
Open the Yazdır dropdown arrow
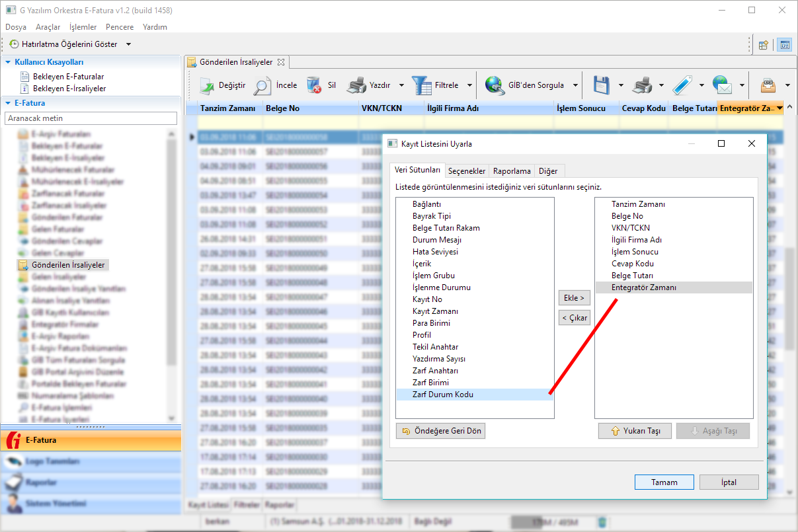(402, 85)
